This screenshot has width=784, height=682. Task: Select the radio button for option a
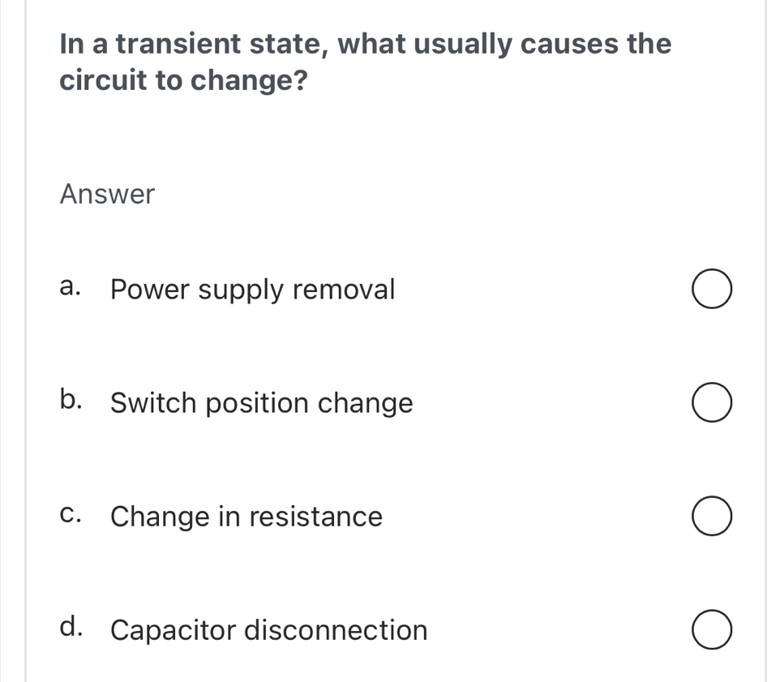[711, 289]
